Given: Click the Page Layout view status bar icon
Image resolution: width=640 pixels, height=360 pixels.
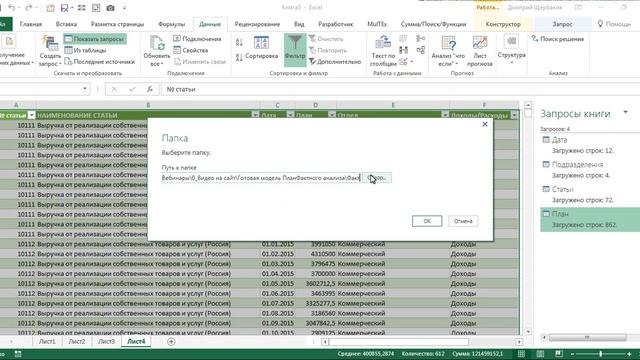Looking at the screenshot, I should (540, 354).
